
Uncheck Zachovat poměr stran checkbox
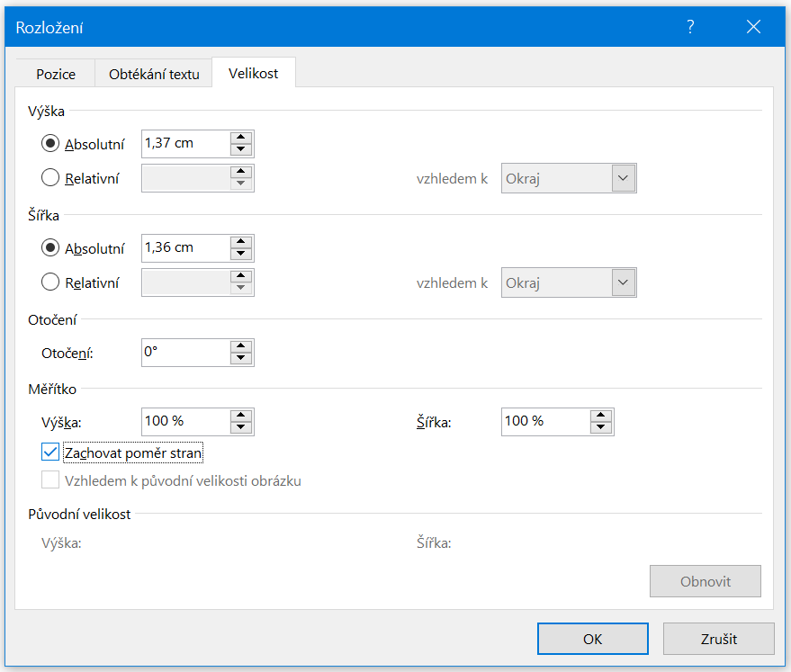tap(50, 452)
